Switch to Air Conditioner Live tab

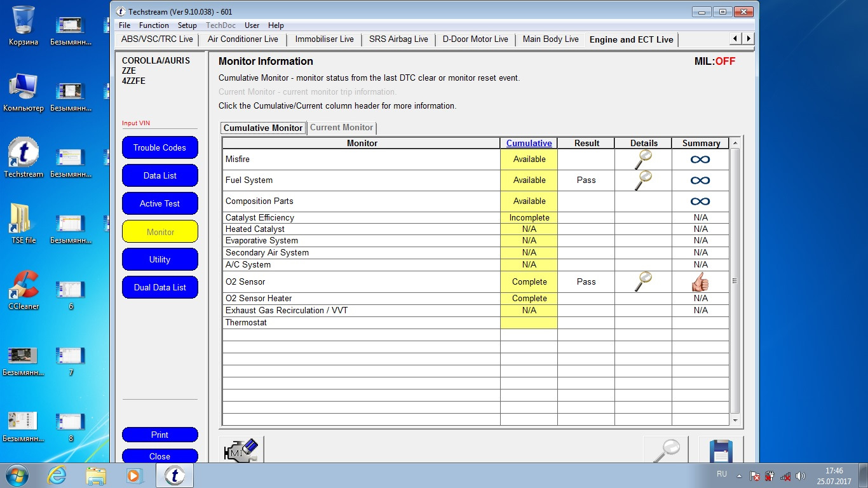click(243, 39)
